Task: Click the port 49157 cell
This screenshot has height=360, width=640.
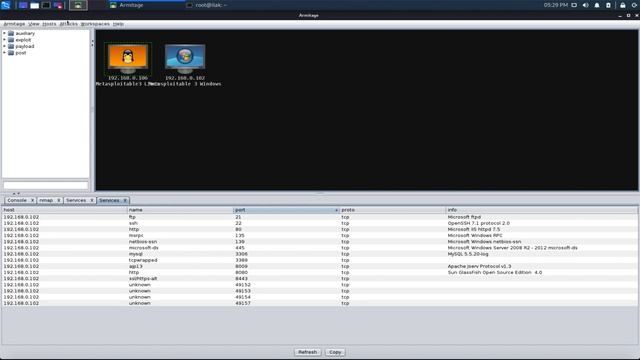Action: tap(243, 303)
